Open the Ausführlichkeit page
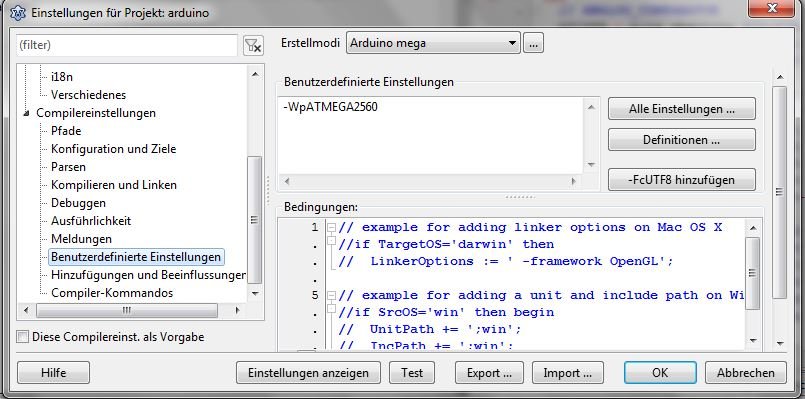This screenshot has height=399, width=805. tap(91, 221)
